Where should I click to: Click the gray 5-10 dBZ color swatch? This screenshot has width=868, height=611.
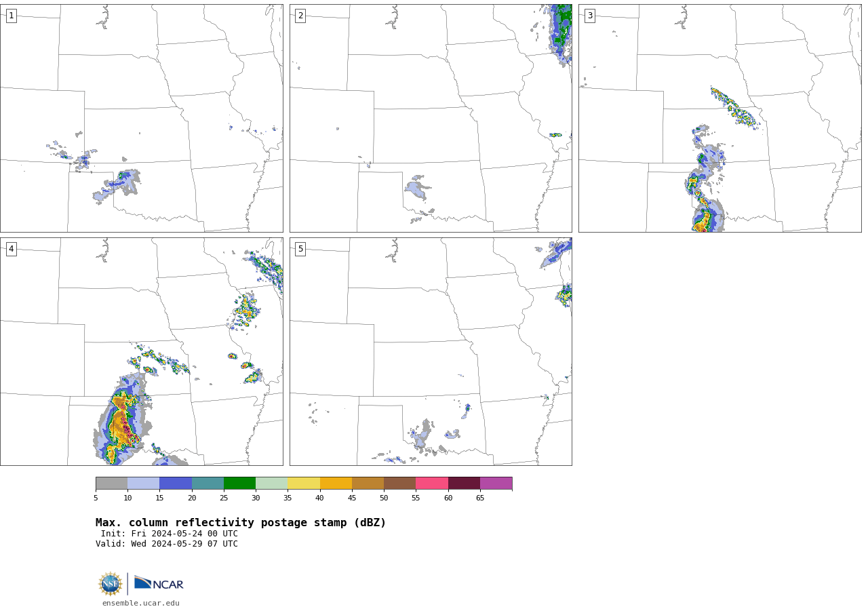pyautogui.click(x=112, y=484)
